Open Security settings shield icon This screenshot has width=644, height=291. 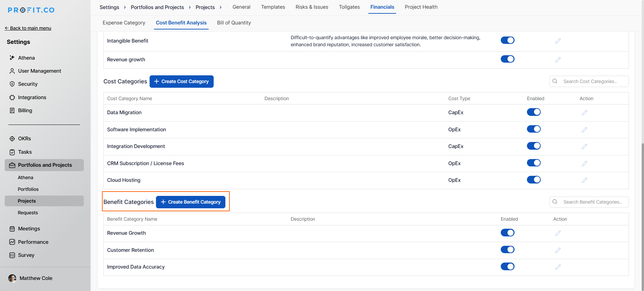pos(12,84)
